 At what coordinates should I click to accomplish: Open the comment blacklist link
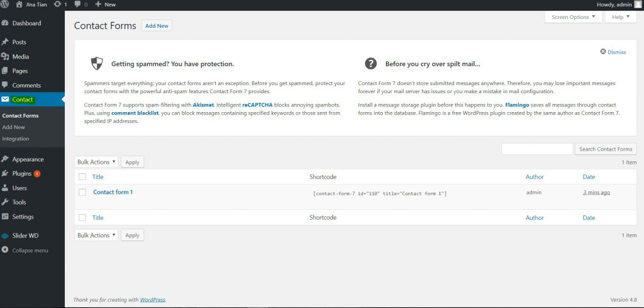pyautogui.click(x=135, y=113)
